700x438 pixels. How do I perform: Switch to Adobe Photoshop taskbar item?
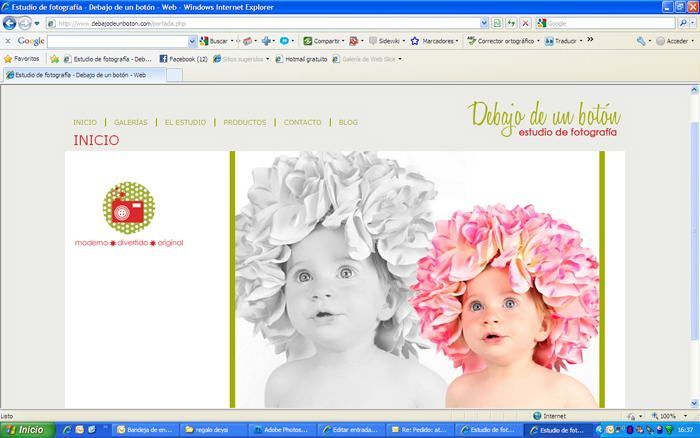pyautogui.click(x=282, y=430)
